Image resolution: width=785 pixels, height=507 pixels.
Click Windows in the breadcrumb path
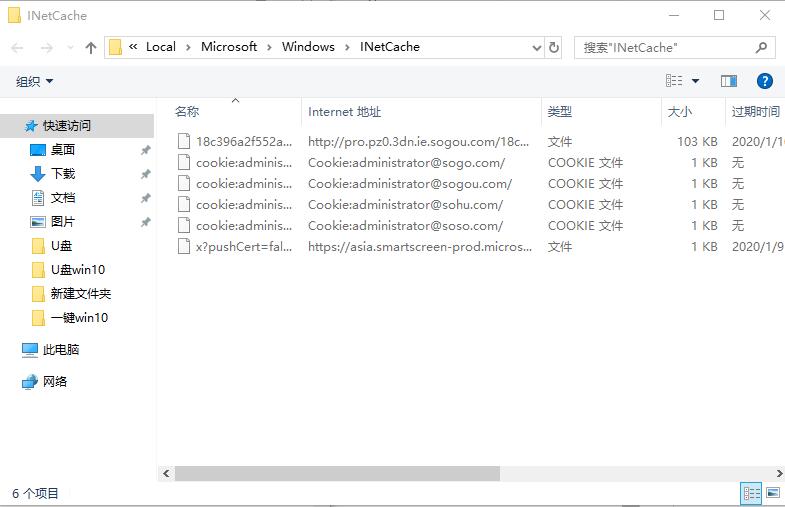tap(308, 47)
